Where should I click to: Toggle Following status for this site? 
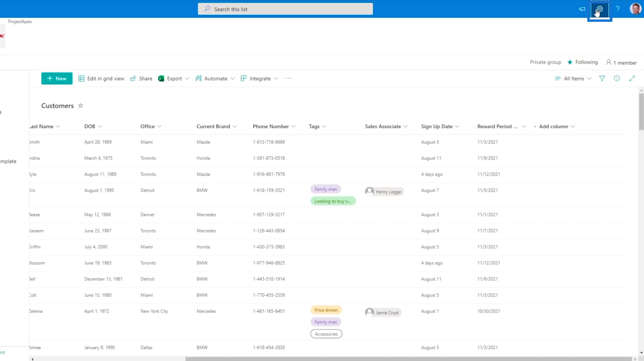582,62
